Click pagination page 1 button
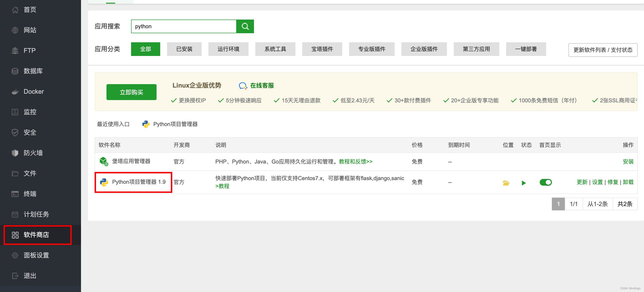The width and height of the screenshot is (644, 292). (x=558, y=204)
